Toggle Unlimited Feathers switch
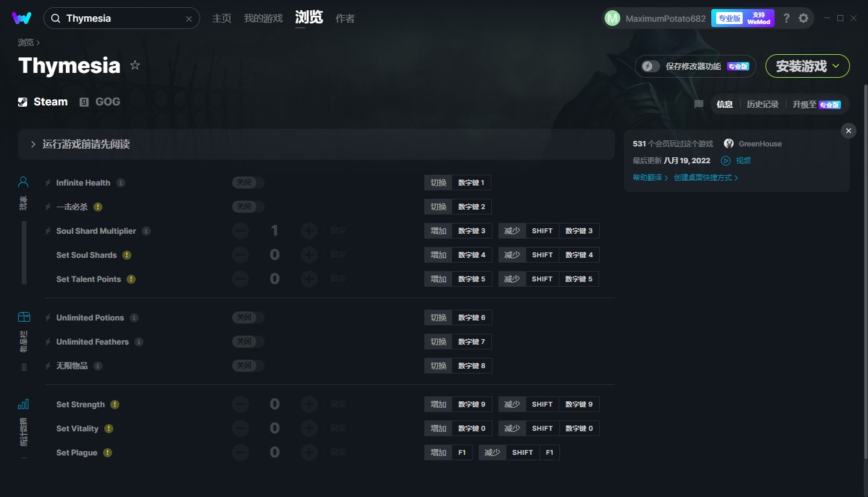The width and height of the screenshot is (868, 497). coord(248,342)
